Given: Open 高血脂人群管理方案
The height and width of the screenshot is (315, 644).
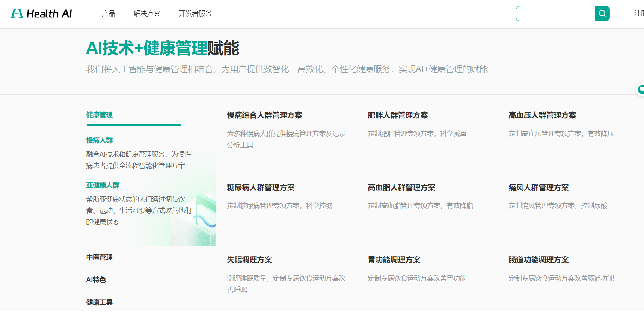Looking at the screenshot, I should 402,188.
